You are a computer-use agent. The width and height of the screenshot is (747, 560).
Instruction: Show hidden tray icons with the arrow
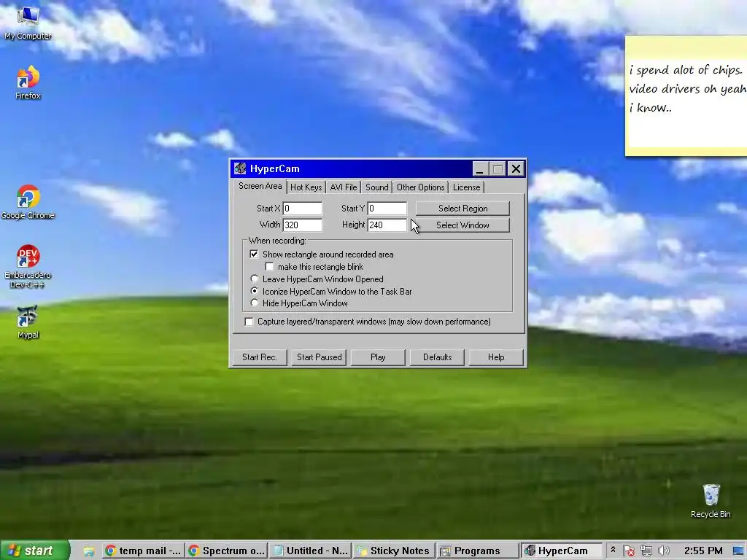point(613,551)
